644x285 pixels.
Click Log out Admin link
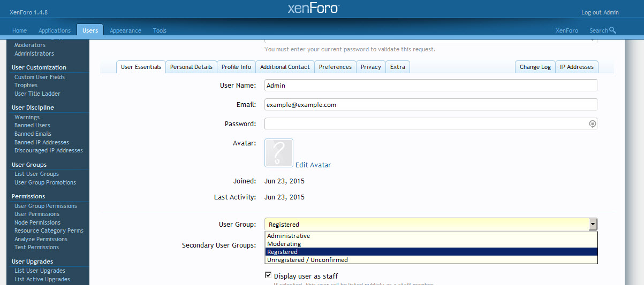pyautogui.click(x=600, y=12)
